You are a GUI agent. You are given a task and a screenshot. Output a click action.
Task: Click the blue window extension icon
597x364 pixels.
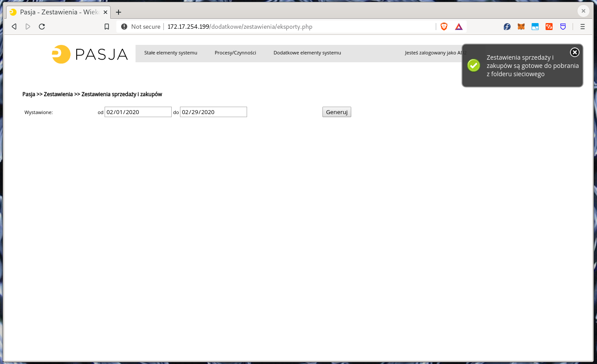535,27
